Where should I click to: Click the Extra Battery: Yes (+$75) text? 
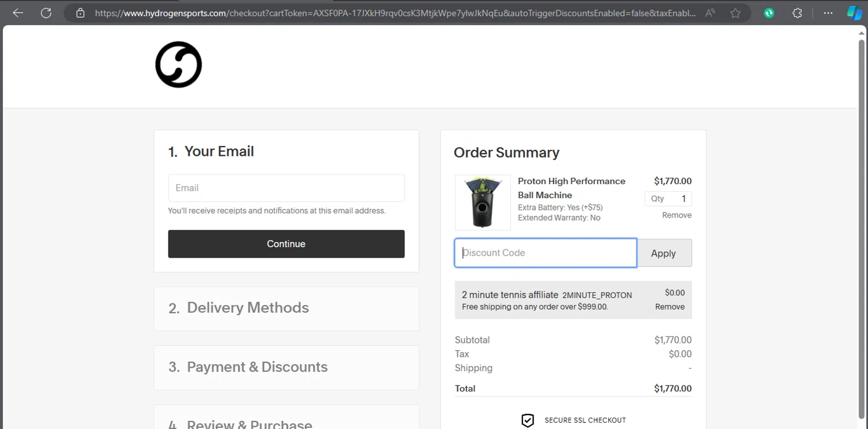click(x=561, y=207)
